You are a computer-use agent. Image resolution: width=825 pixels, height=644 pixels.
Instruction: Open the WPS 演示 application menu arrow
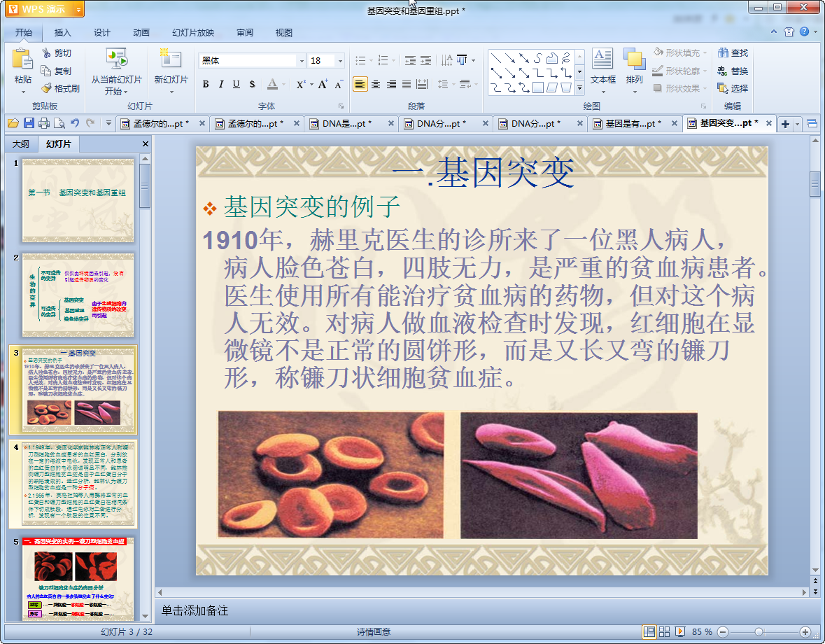[78, 10]
